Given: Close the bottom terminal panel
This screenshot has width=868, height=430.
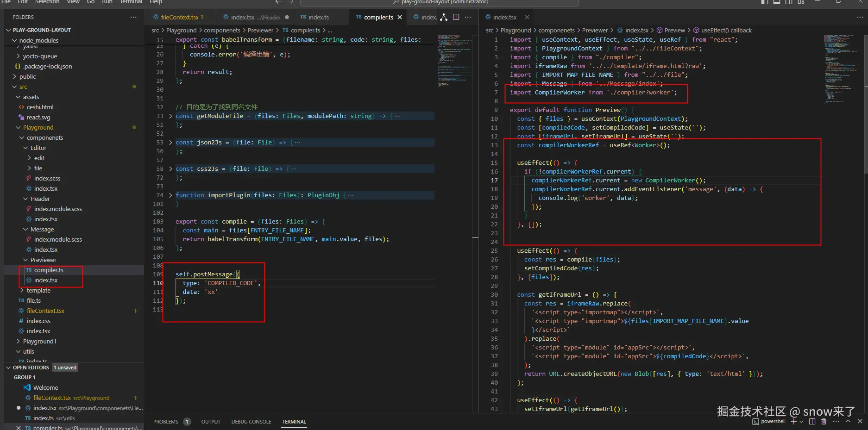Looking at the screenshot, I should (x=860, y=422).
